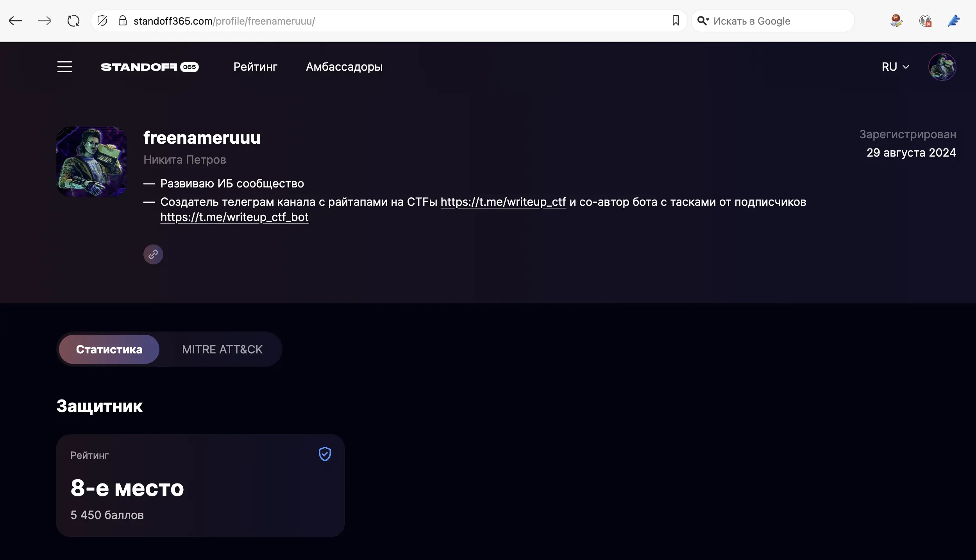976x560 pixels.
Task: Click the freenameruuu profile picture
Action: pos(91,161)
